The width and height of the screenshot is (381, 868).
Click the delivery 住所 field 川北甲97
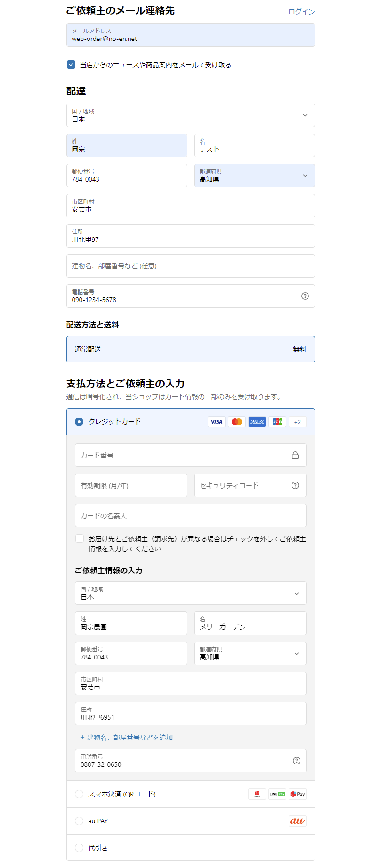pyautogui.click(x=191, y=236)
